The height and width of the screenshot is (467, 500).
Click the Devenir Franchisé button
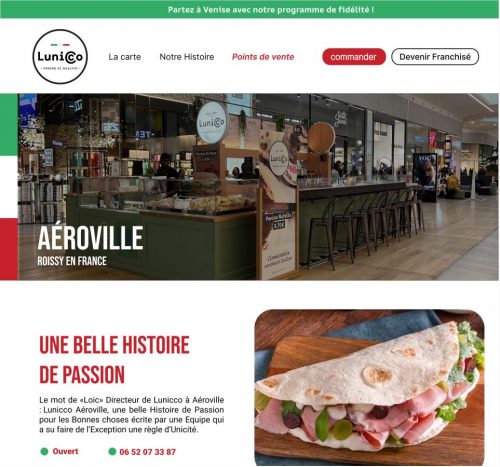coord(435,57)
